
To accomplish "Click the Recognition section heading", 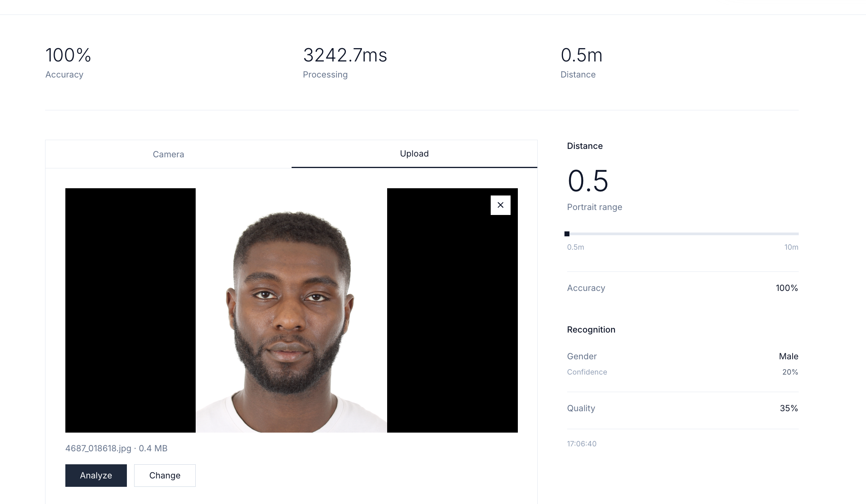I will point(591,330).
